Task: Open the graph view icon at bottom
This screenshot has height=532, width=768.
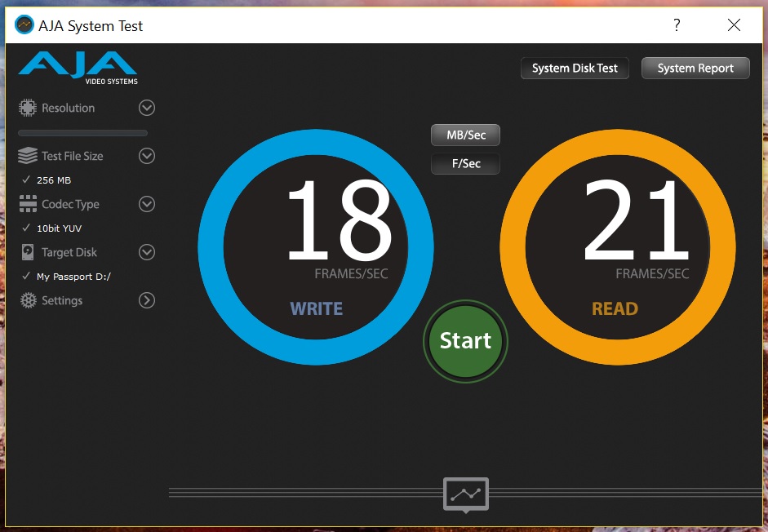Action: coord(466,494)
